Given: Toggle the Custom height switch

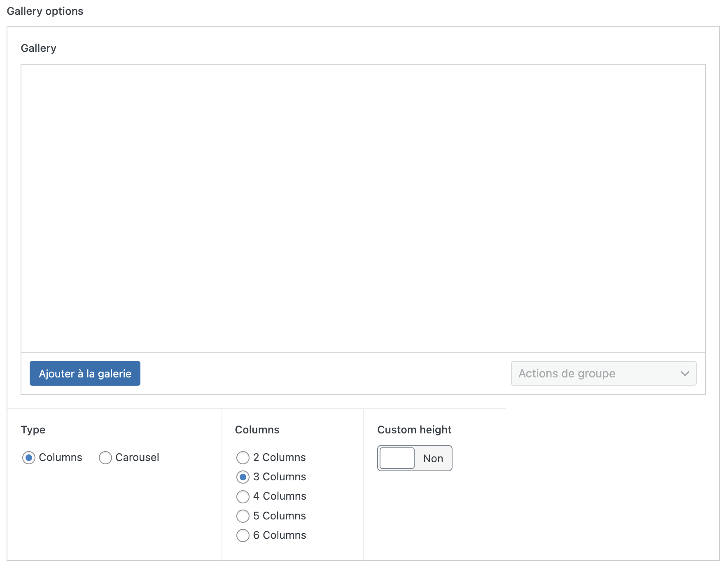Looking at the screenshot, I should [415, 458].
